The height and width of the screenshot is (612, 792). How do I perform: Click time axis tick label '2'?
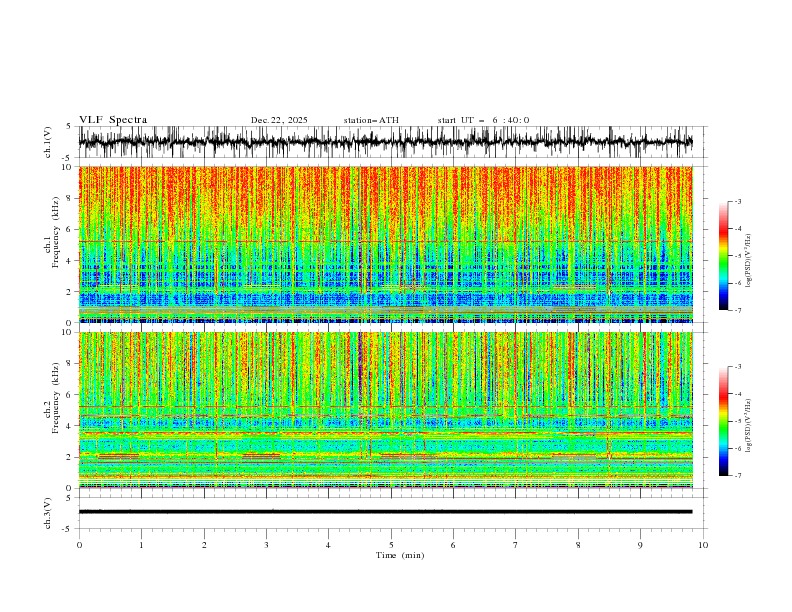point(204,545)
